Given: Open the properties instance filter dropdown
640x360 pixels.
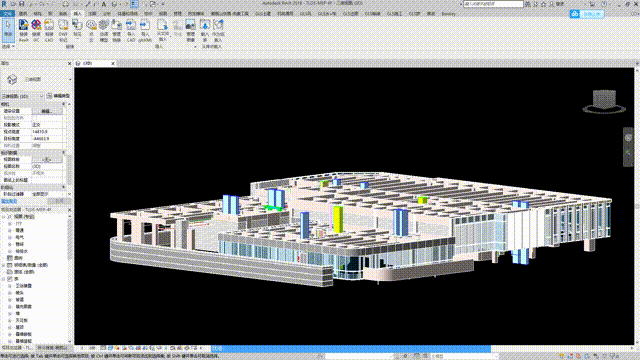Looking at the screenshot, I should [22, 96].
